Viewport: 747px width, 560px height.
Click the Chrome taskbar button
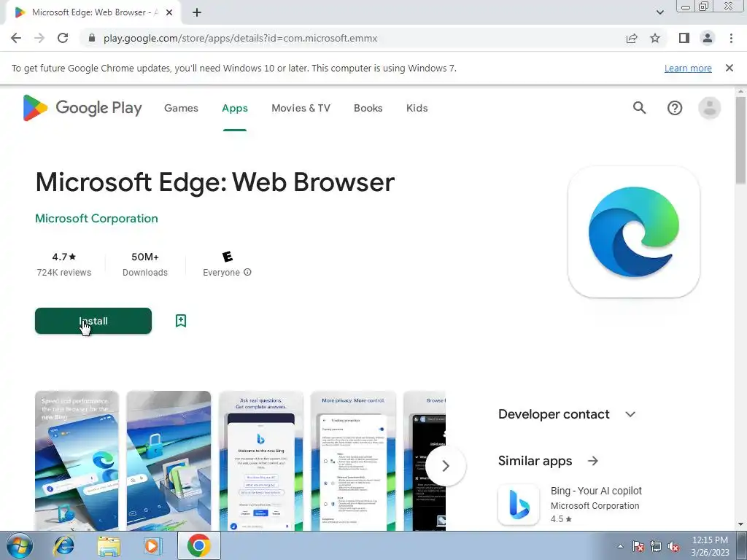[x=198, y=545]
